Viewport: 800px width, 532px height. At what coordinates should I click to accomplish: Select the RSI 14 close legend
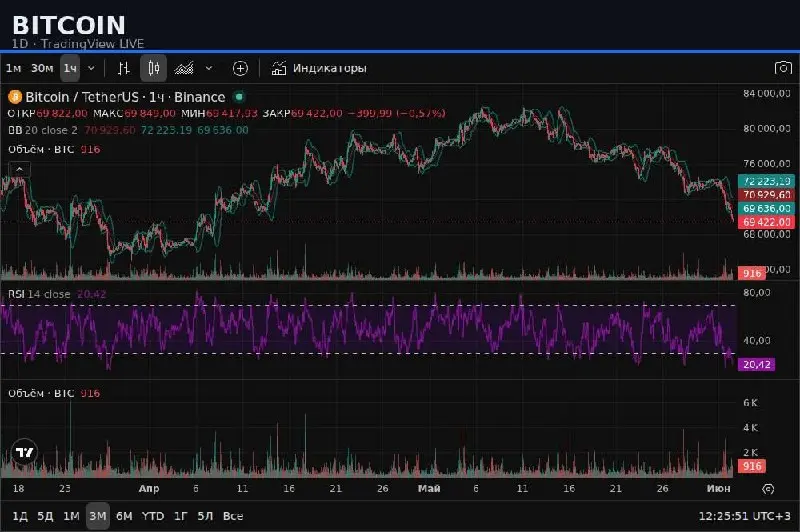point(39,294)
